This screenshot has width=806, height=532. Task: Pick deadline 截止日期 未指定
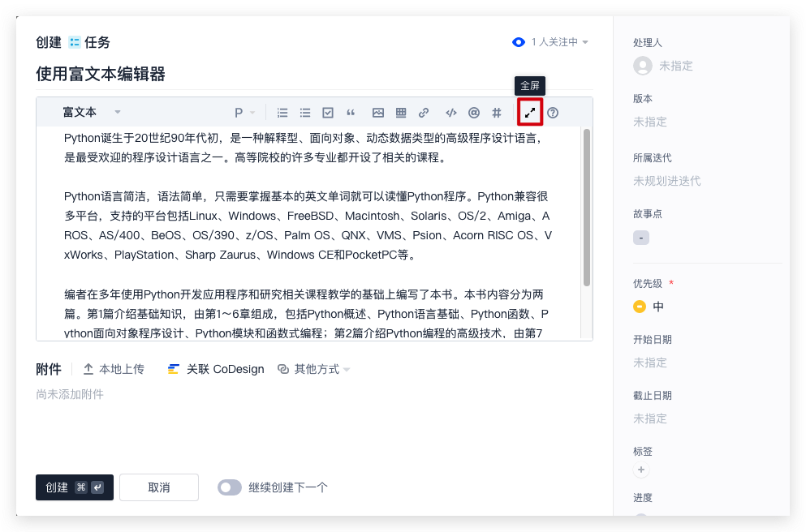(649, 418)
